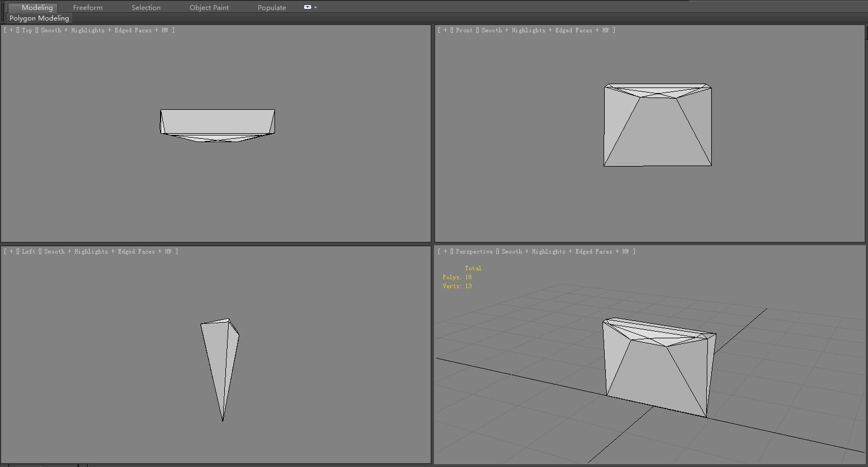
Task: Open the Perspective viewport [+] general menu
Action: (x=445, y=251)
